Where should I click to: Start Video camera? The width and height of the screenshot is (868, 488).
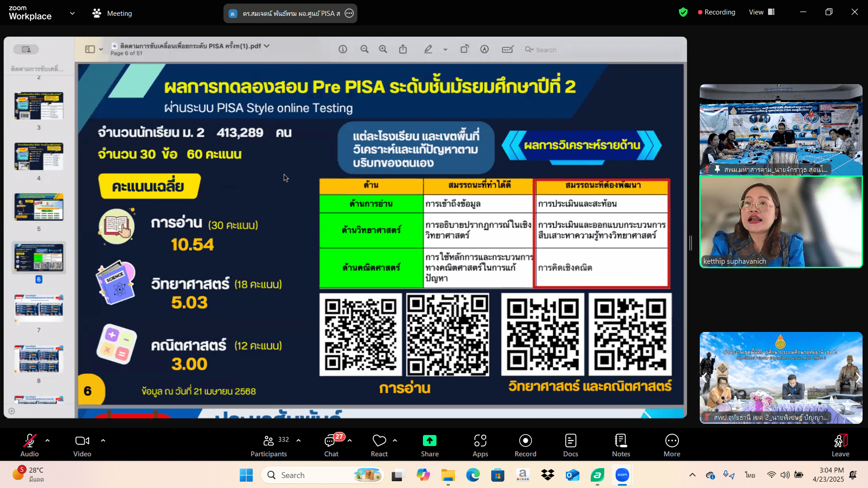82,445
